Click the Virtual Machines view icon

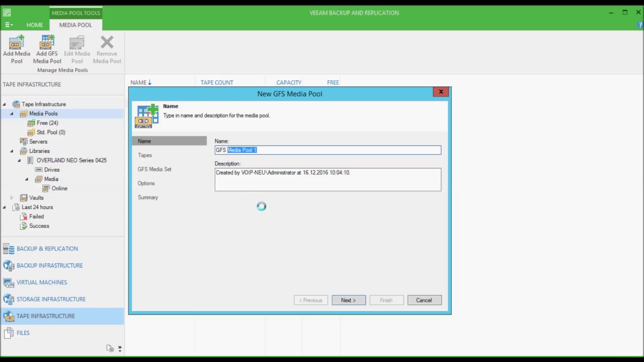click(x=9, y=283)
